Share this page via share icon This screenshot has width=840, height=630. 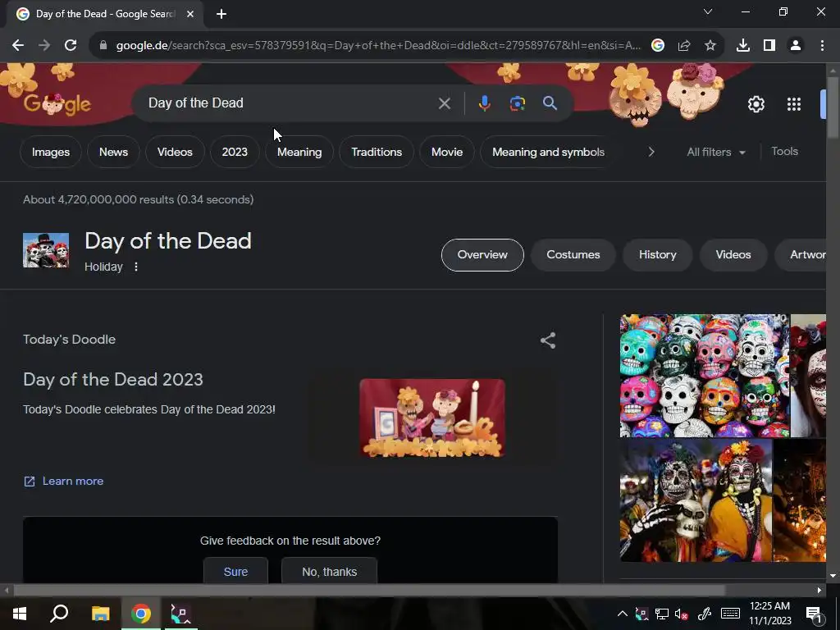(x=684, y=46)
